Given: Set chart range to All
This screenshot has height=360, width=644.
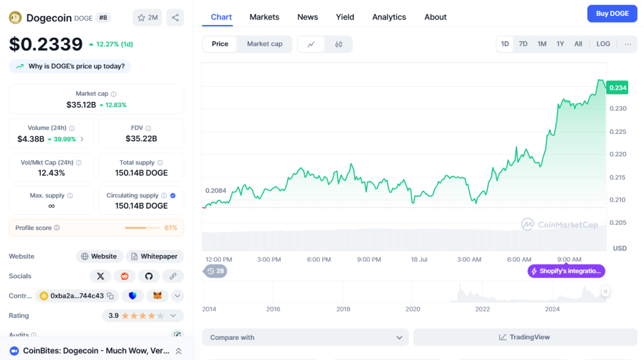Looking at the screenshot, I should pyautogui.click(x=578, y=44).
